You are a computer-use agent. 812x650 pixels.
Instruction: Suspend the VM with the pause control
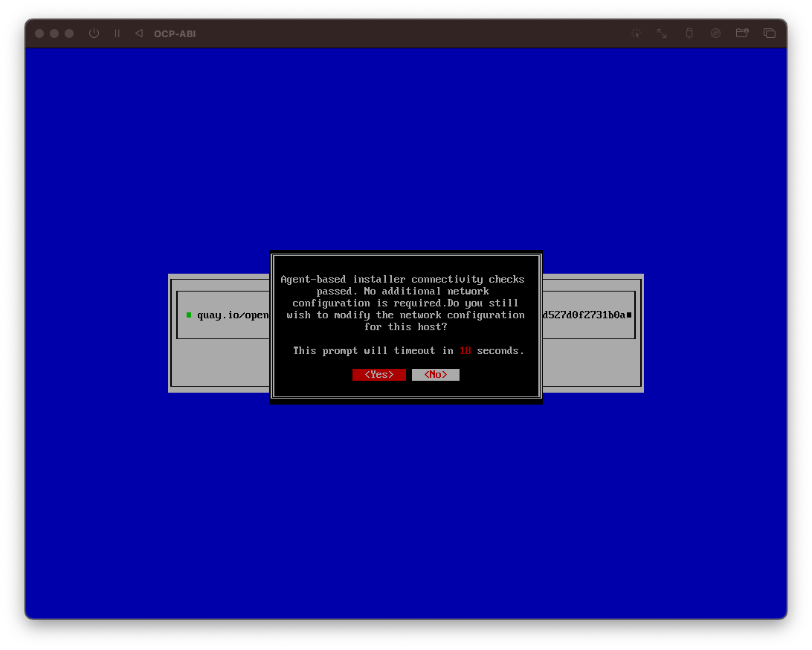(x=117, y=33)
